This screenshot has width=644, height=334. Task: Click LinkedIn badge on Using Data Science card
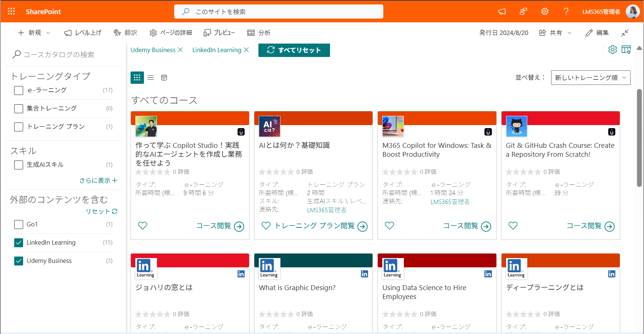(488, 274)
